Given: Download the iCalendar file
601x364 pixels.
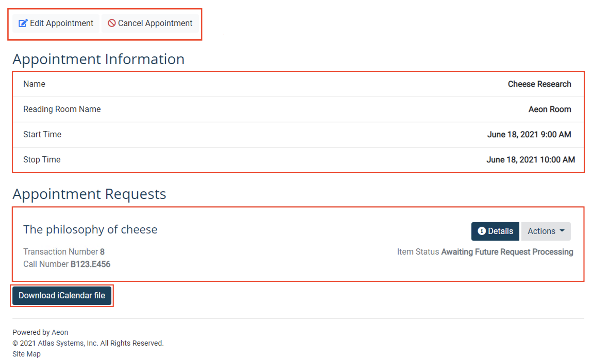Looking at the screenshot, I should (62, 296).
